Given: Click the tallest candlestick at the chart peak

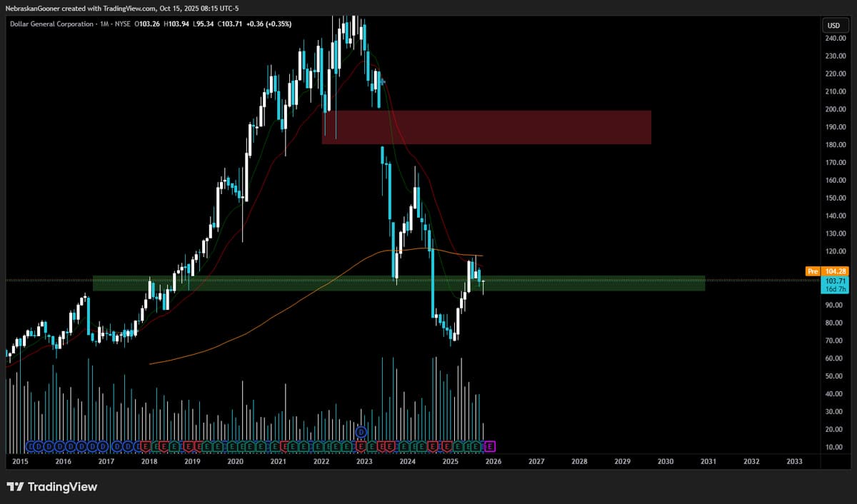Looking at the screenshot, I should point(345,29).
